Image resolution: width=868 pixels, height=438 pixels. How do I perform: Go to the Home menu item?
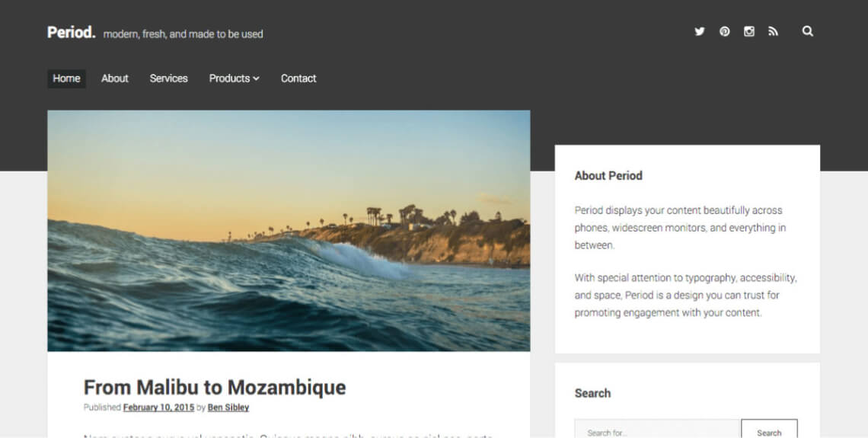[x=66, y=78]
